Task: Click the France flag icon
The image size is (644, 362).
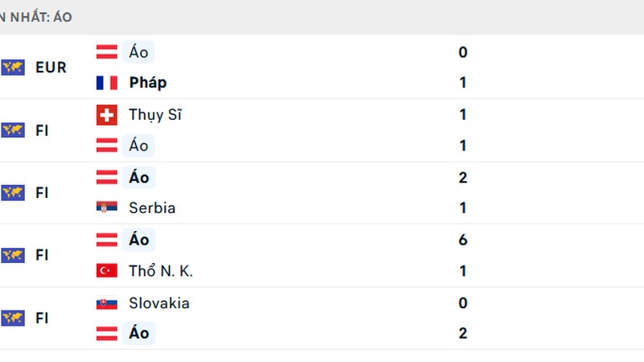Action: coord(106,83)
